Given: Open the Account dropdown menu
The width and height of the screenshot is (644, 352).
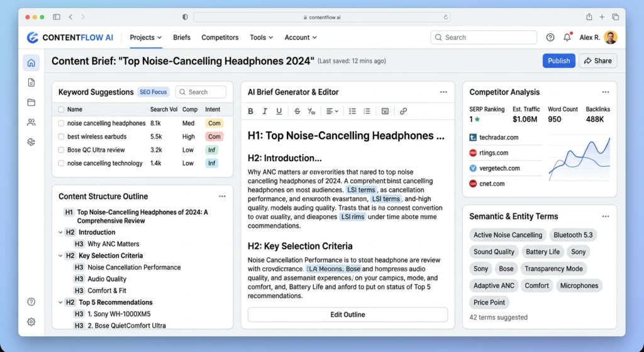Looking at the screenshot, I should click(301, 37).
